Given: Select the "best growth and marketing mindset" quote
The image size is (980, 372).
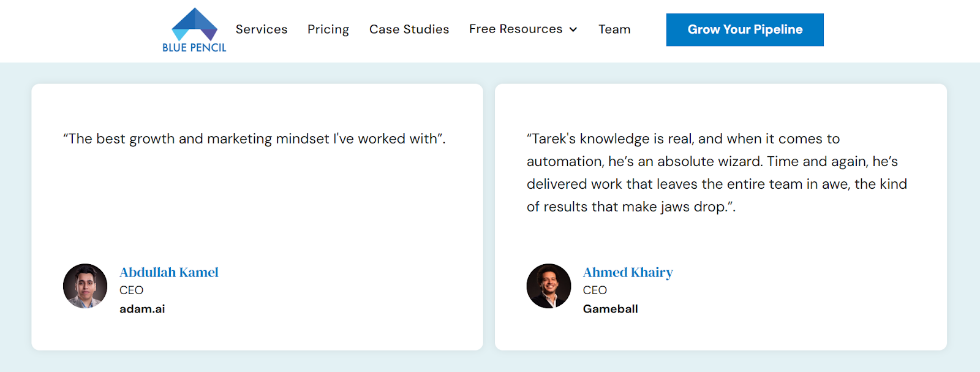Looking at the screenshot, I should [x=254, y=139].
